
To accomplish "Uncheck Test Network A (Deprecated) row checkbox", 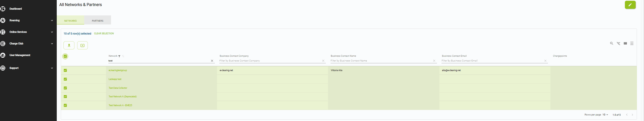I will point(65,97).
